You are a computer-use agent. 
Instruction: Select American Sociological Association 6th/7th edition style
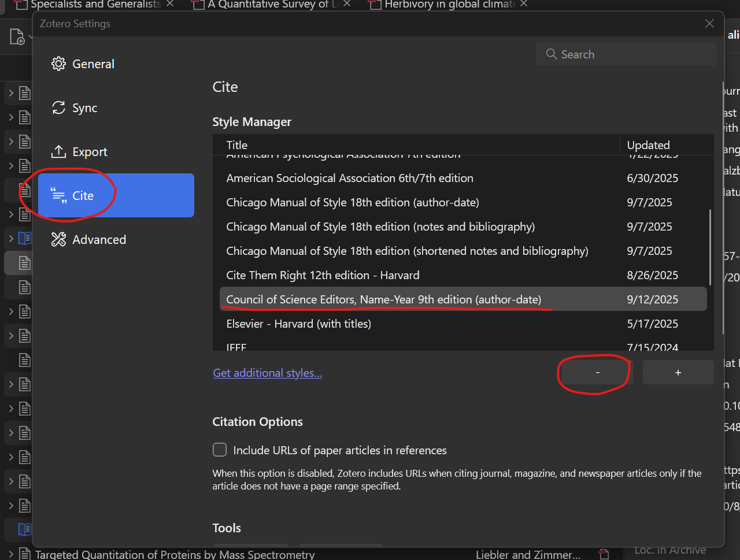[463, 178]
